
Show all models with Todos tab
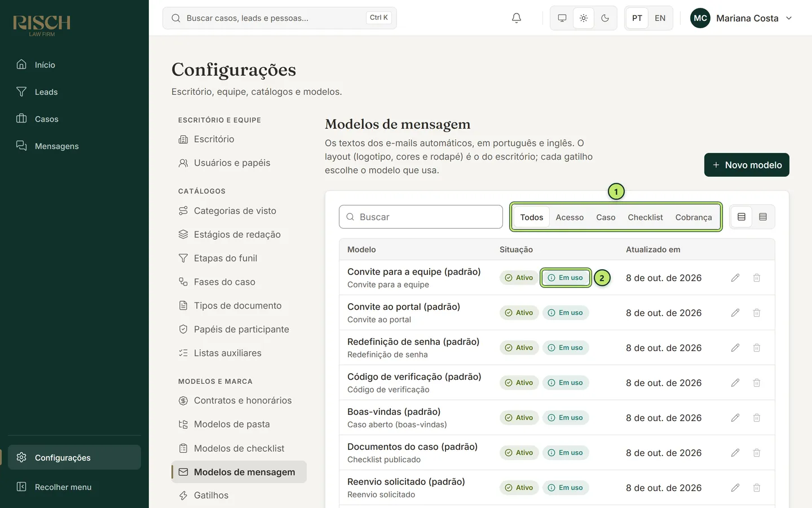pyautogui.click(x=532, y=217)
